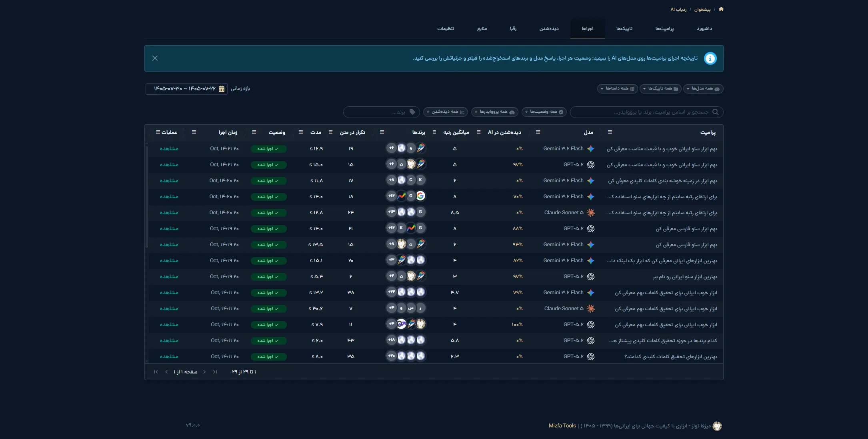Viewport: 868px width, 439px height.
Task: Click the برند filter input field
Action: point(382,112)
